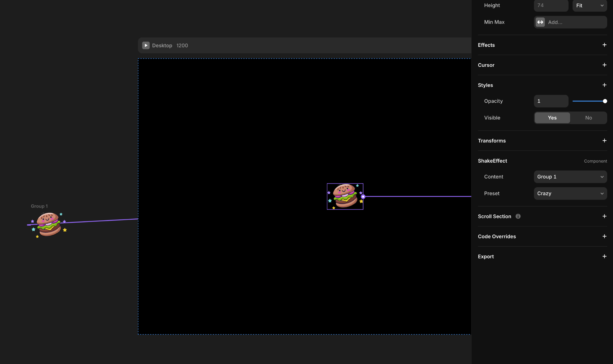Add a style using Styles plus
This screenshot has width=613, height=364.
pyautogui.click(x=604, y=85)
